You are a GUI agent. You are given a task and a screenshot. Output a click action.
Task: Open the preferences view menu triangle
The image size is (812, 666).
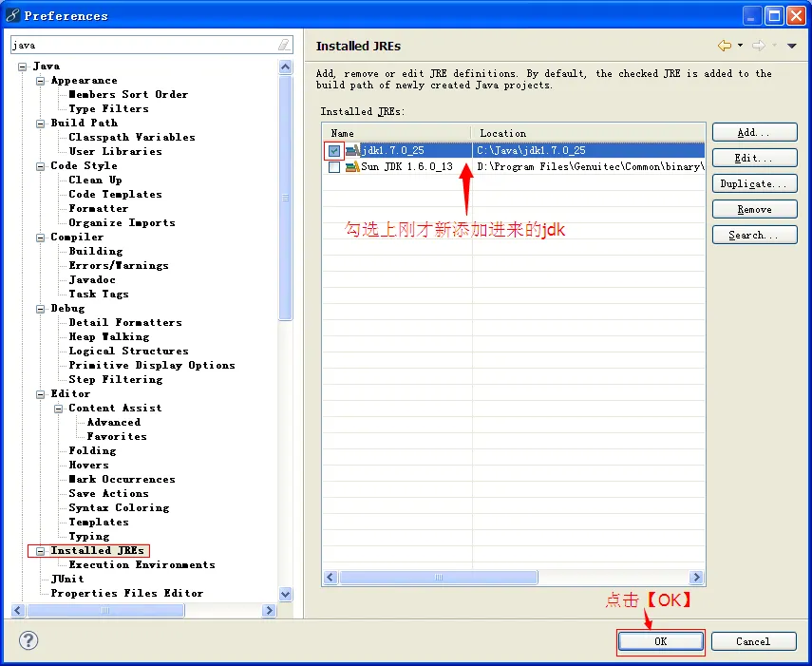[x=792, y=47]
